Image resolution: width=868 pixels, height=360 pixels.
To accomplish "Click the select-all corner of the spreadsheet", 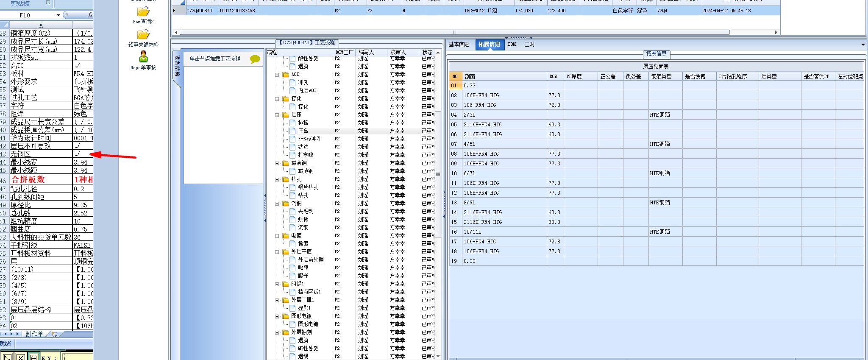I will (x=4, y=25).
